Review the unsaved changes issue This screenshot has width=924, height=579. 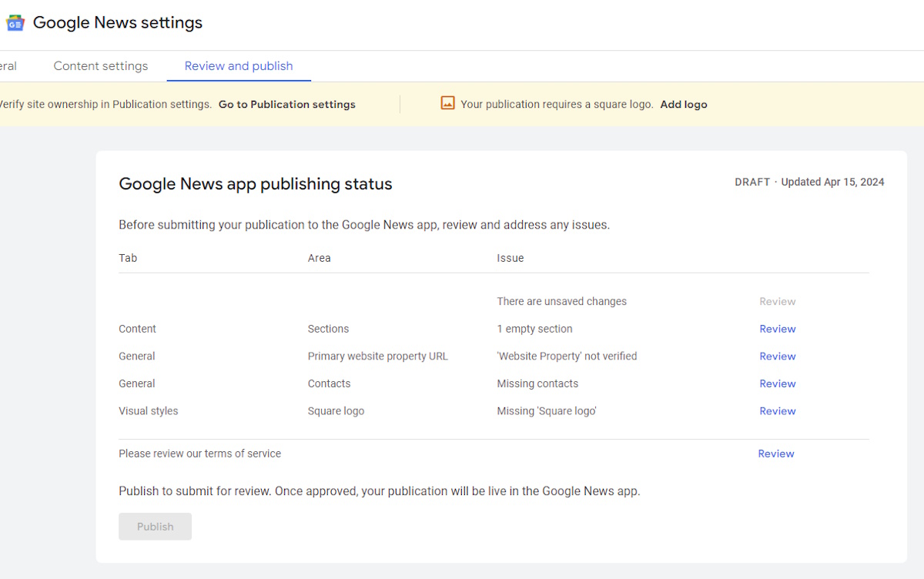click(777, 302)
